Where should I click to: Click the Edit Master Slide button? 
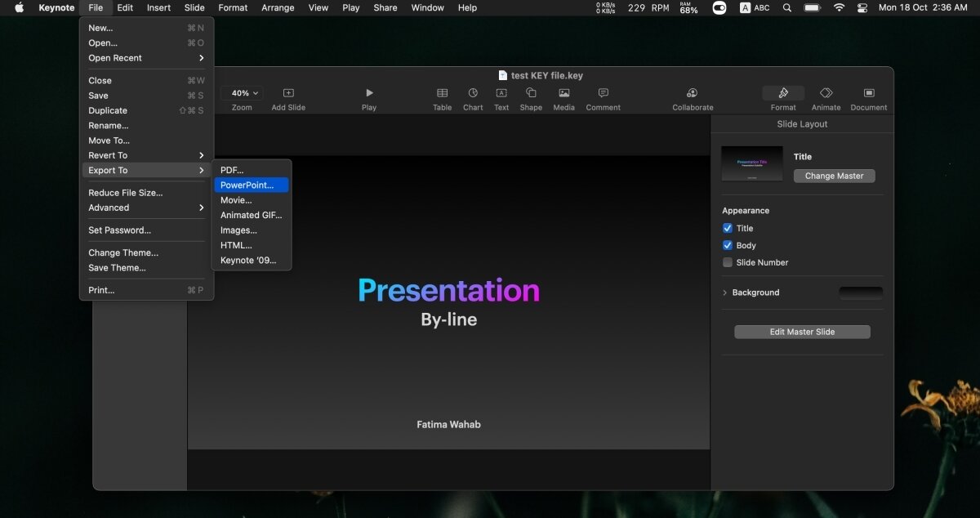coord(802,332)
